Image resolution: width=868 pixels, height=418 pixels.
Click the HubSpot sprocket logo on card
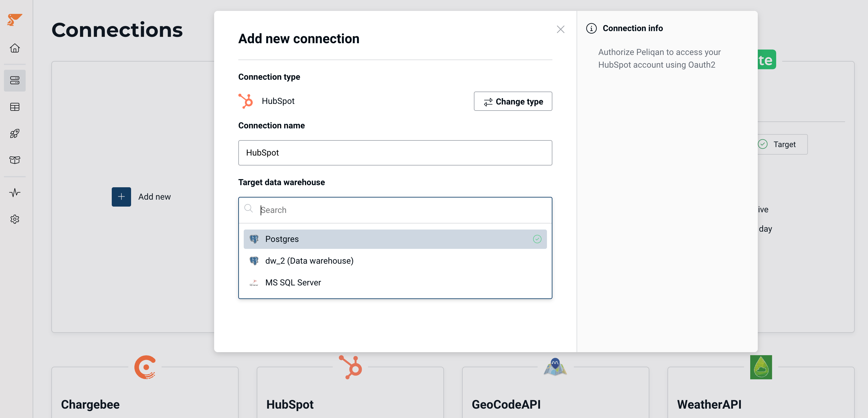click(x=350, y=367)
